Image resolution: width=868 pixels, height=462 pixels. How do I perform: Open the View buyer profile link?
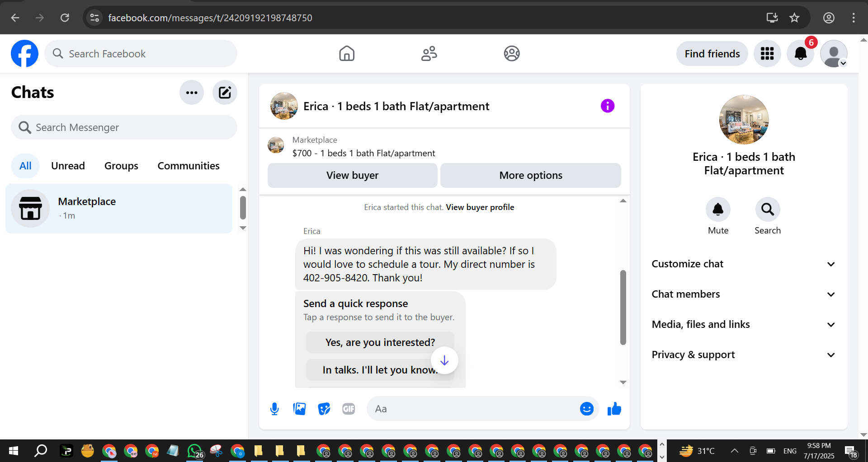(x=480, y=207)
